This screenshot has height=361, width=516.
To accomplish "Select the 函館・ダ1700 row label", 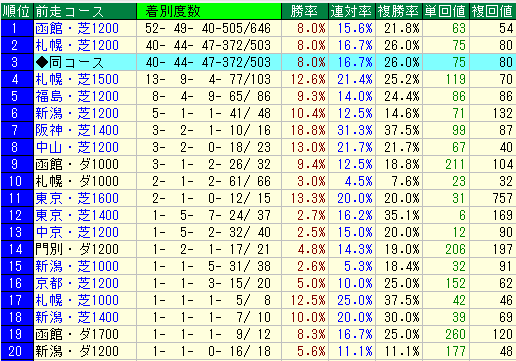I will coord(77,334).
